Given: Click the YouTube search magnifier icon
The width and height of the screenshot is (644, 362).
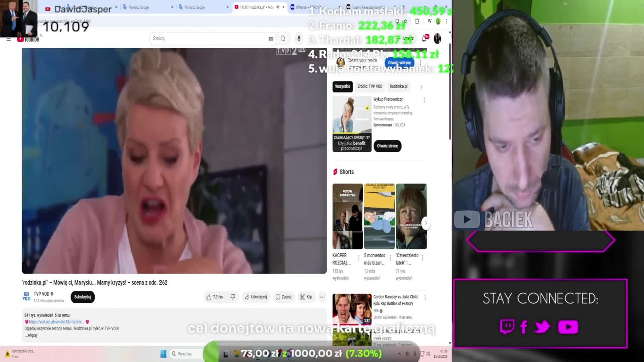Looking at the screenshot, I should (x=283, y=39).
